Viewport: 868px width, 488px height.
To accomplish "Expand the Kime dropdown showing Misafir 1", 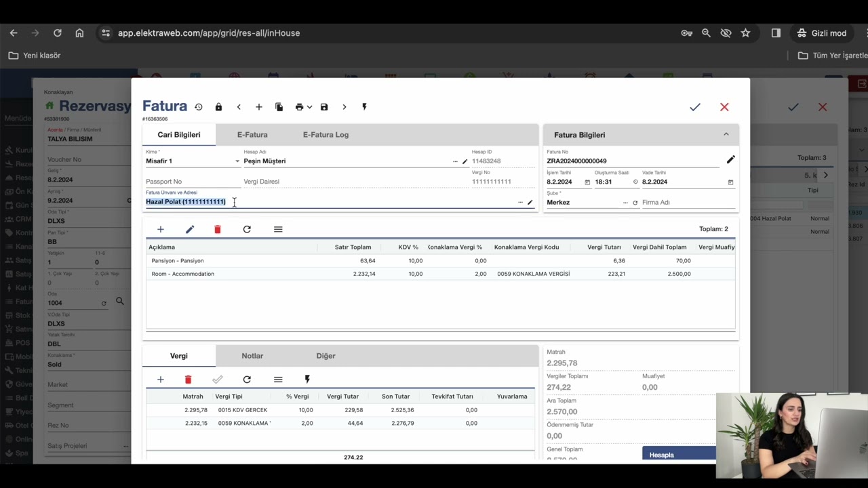I will point(237,161).
